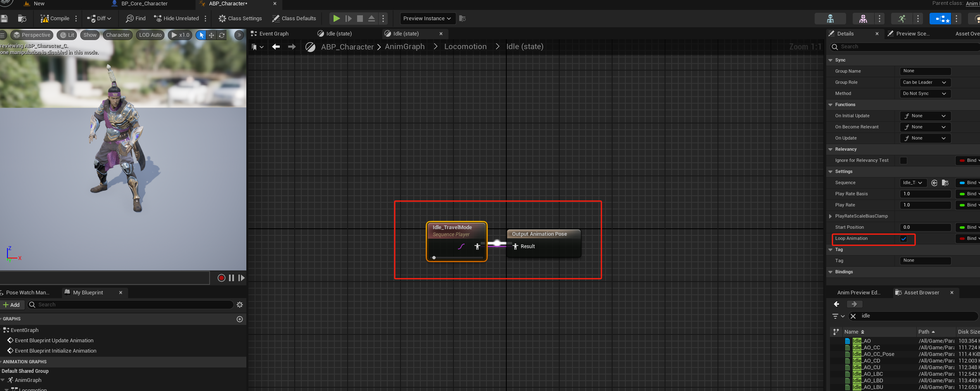Navigate forward in graph history
980x391 pixels.
point(292,47)
